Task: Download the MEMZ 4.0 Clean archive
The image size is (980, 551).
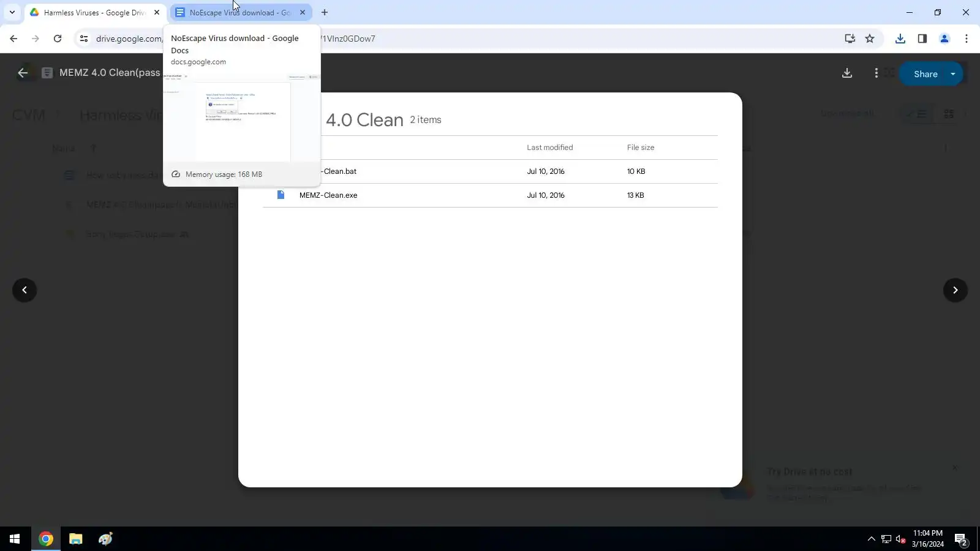Action: tap(847, 73)
